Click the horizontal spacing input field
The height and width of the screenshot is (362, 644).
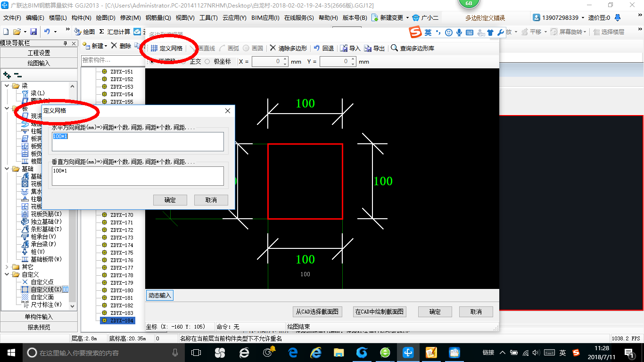pos(138,141)
